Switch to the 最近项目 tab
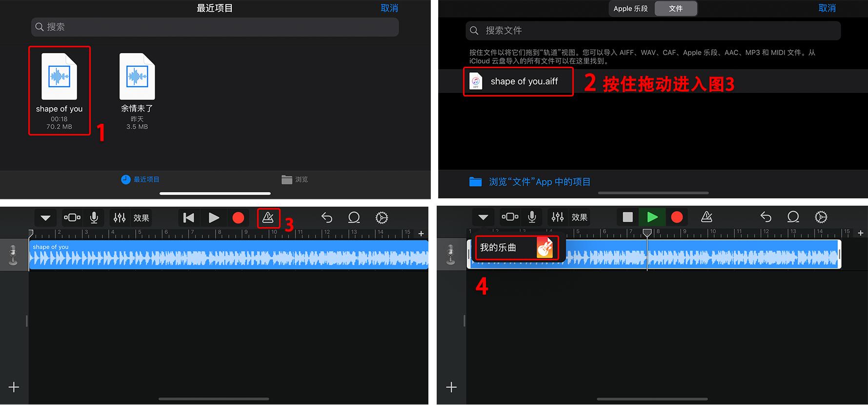The image size is (868, 405). click(140, 179)
